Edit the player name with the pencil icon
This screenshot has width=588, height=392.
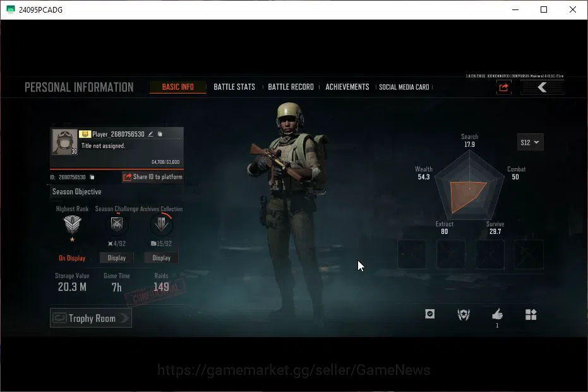(x=150, y=134)
